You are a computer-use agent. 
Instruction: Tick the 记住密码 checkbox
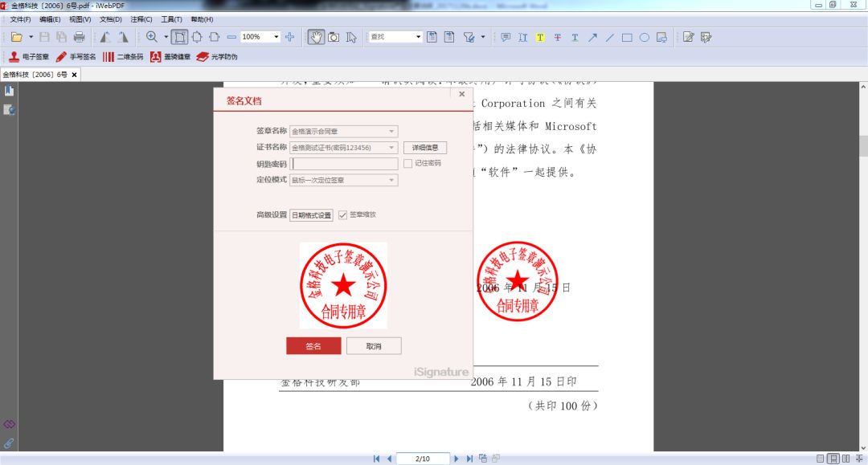[408, 163]
